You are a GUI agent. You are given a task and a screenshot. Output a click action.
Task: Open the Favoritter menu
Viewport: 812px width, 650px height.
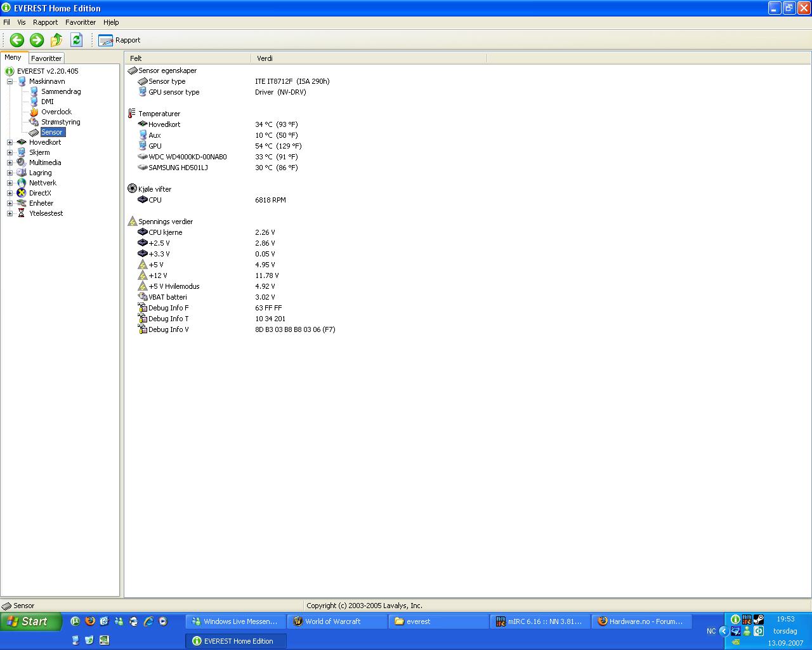pos(81,22)
